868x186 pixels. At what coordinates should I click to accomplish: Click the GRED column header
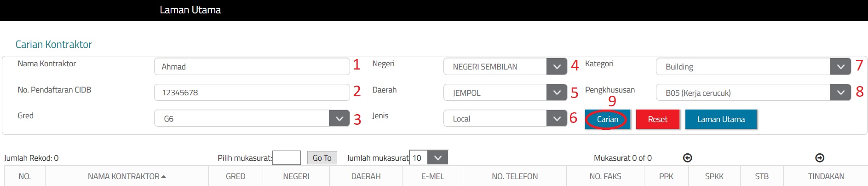(x=235, y=176)
